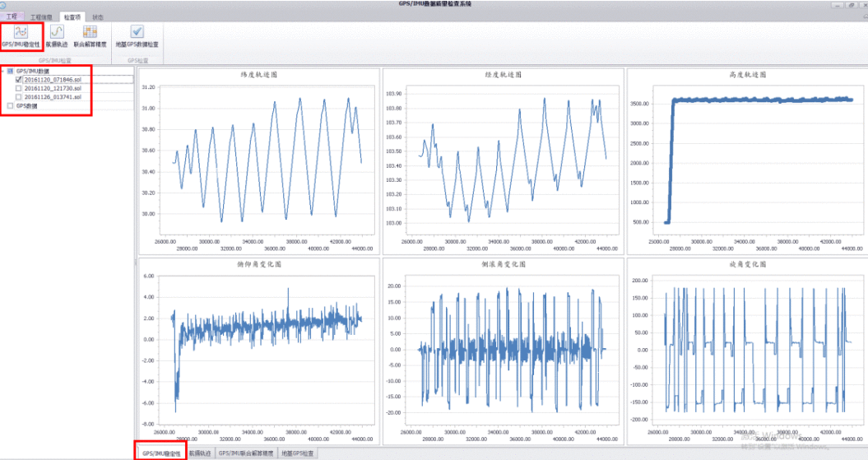Select the 航摄轨迹 bottom tab
Viewport: 868px width, 460px height.
[x=200, y=453]
